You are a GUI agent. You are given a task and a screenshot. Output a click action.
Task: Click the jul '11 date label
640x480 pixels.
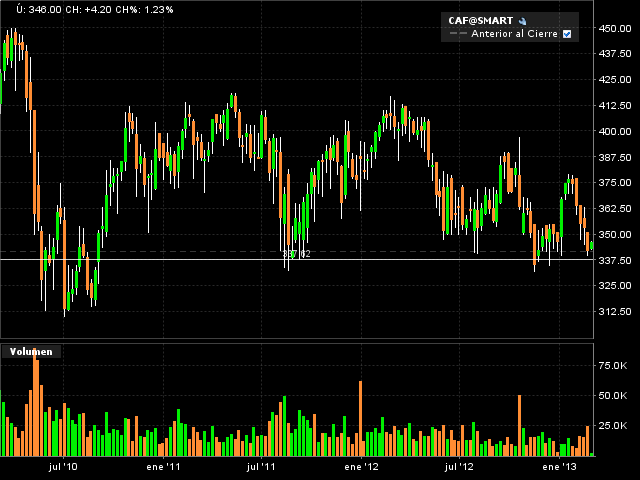click(261, 467)
